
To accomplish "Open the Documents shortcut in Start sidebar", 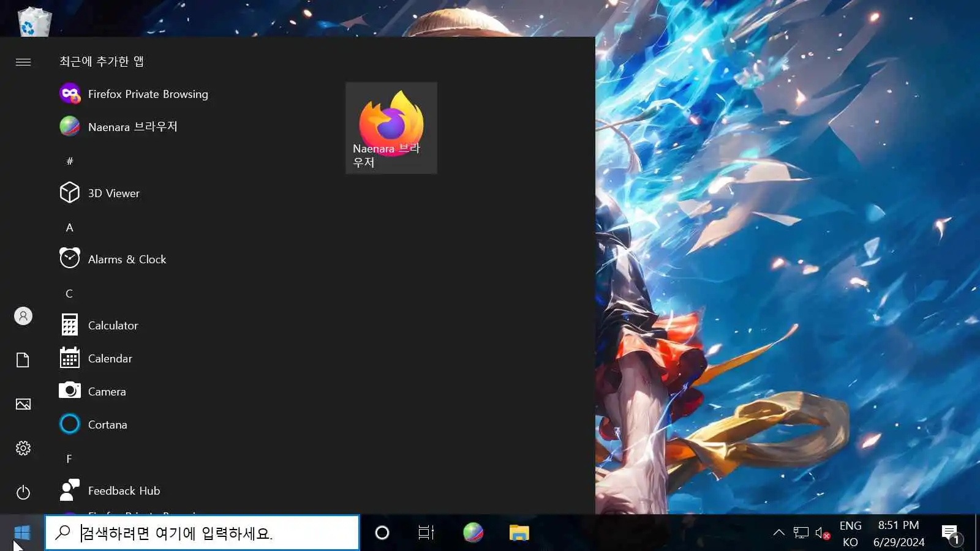I will click(x=23, y=360).
